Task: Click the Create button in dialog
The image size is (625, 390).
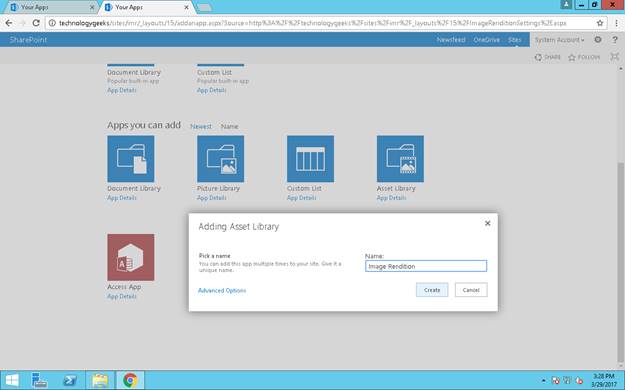Action: click(x=432, y=290)
